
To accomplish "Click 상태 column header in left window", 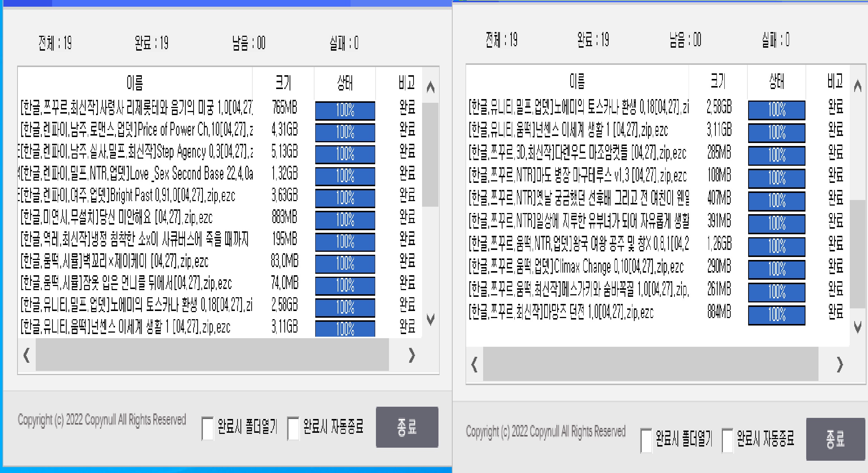I will pyautogui.click(x=345, y=83).
